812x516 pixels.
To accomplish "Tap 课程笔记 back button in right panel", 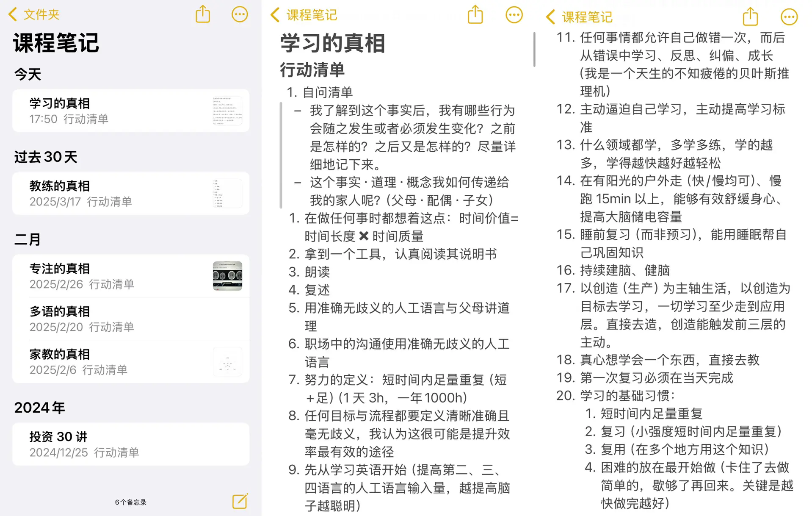I will [579, 17].
